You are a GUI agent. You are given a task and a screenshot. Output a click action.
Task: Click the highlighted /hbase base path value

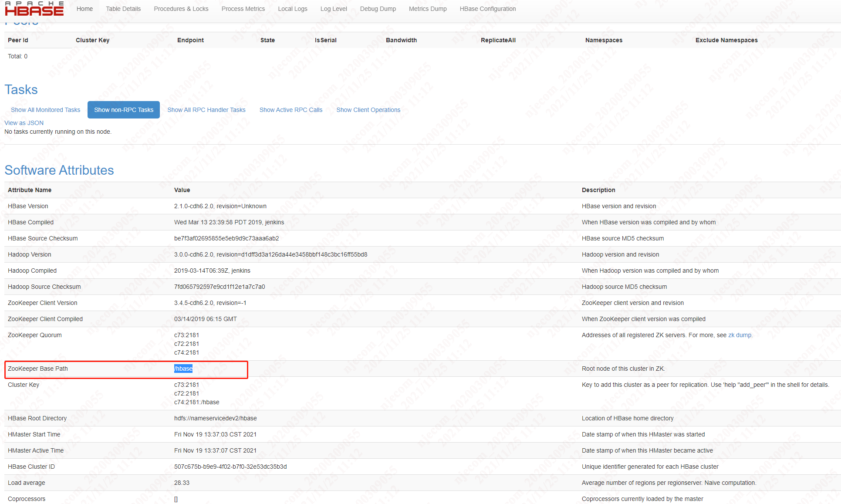[183, 369]
